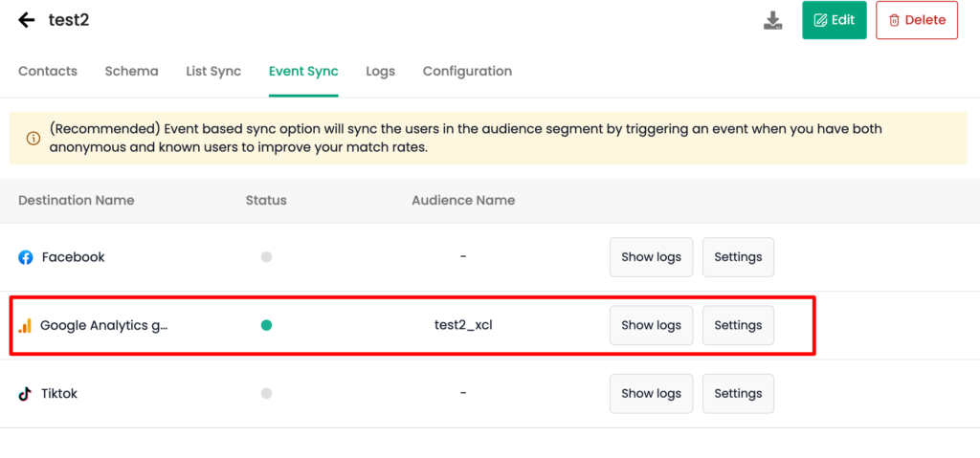Click the recommended event sync banner text
980x458 pixels.
pos(466,138)
